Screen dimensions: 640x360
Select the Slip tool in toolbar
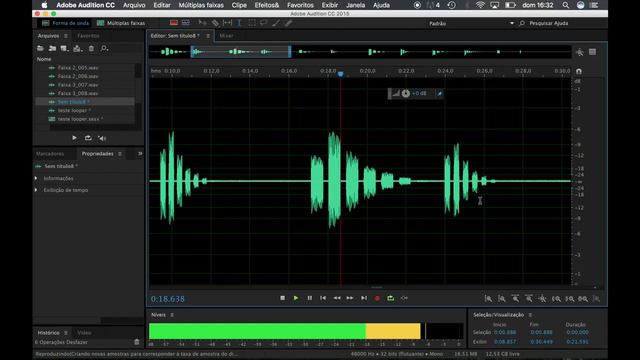point(227,23)
